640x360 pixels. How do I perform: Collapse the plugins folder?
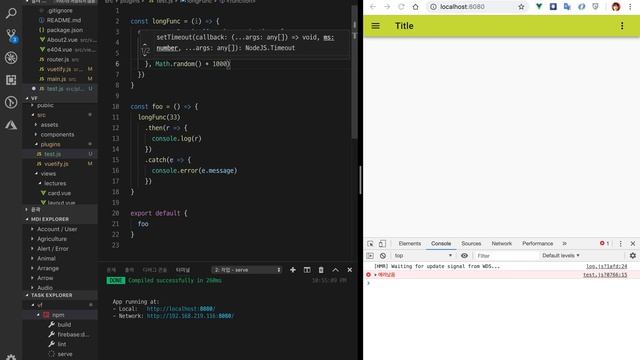[x=50, y=144]
